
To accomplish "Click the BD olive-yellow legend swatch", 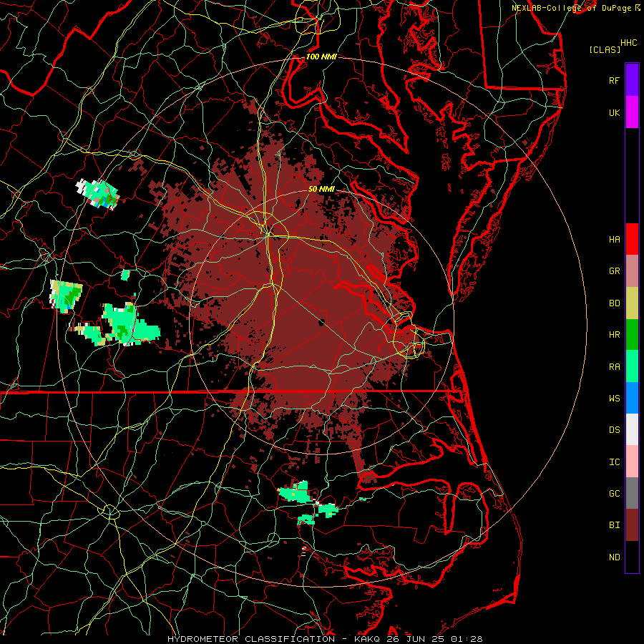I will point(632,303).
